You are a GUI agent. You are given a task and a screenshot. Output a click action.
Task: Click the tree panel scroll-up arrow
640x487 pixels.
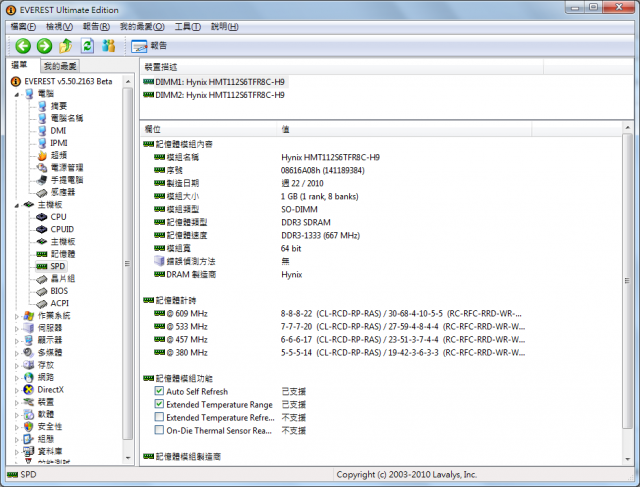128,82
